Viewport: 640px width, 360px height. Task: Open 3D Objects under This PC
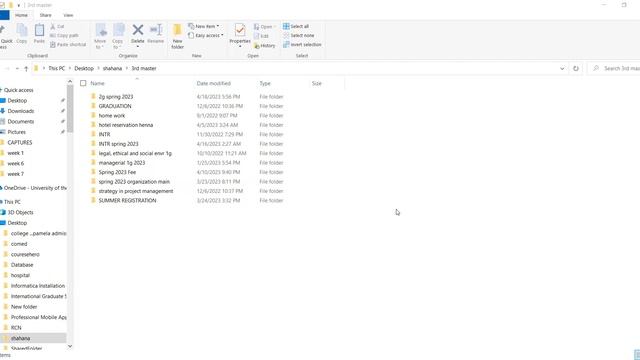[20, 212]
